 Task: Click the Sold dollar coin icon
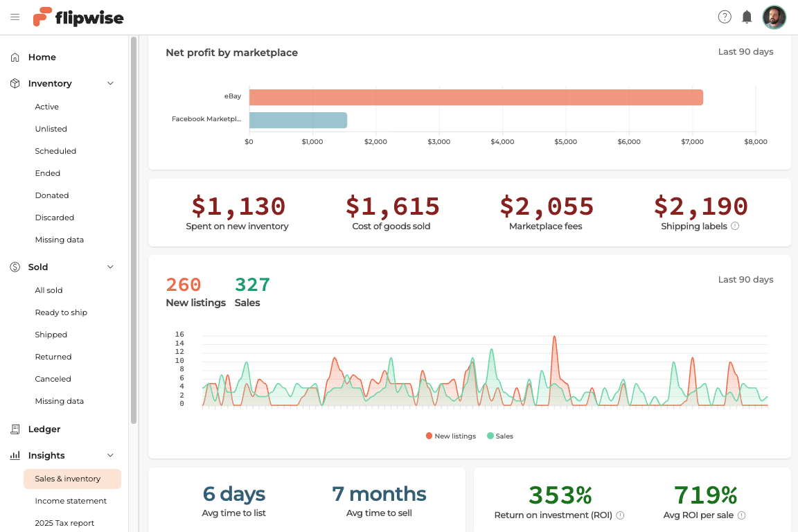(x=15, y=267)
